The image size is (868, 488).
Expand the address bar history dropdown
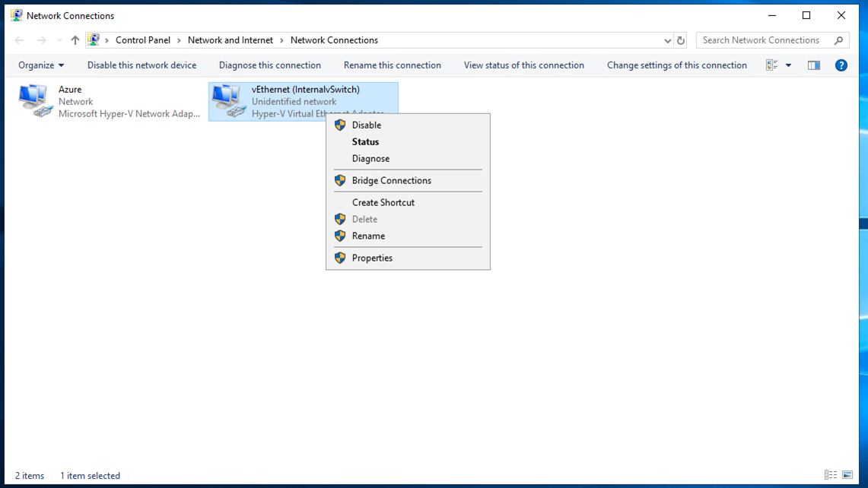tap(667, 40)
